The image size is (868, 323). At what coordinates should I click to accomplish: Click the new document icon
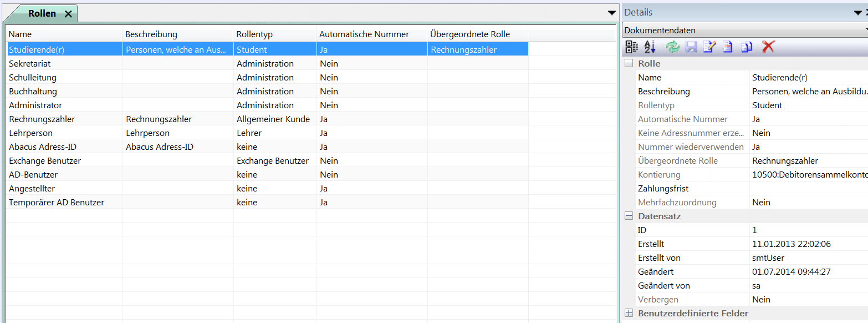pyautogui.click(x=728, y=47)
